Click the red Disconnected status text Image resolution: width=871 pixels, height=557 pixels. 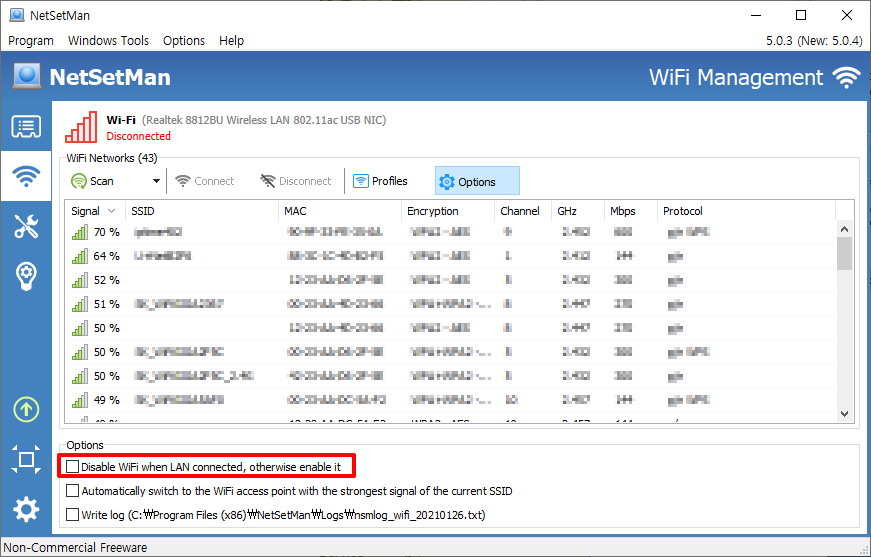(138, 136)
